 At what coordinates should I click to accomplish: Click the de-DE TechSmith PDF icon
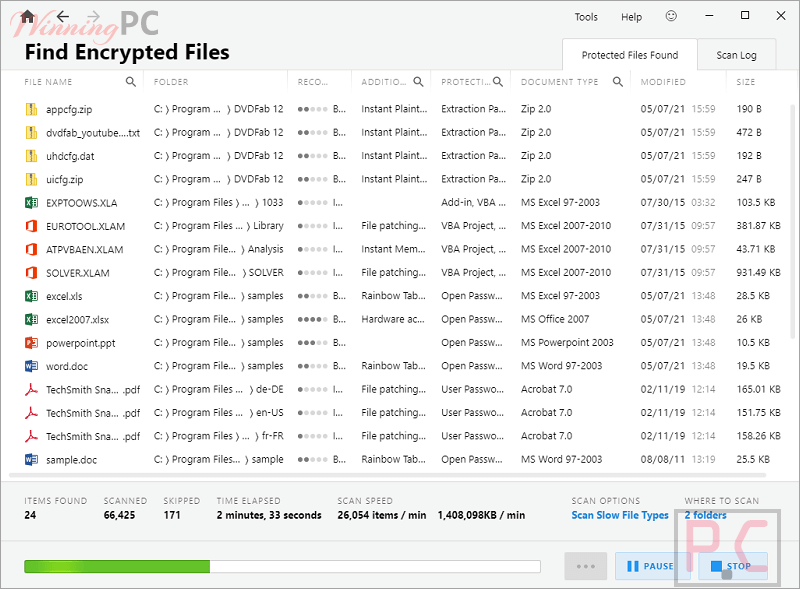[31, 389]
